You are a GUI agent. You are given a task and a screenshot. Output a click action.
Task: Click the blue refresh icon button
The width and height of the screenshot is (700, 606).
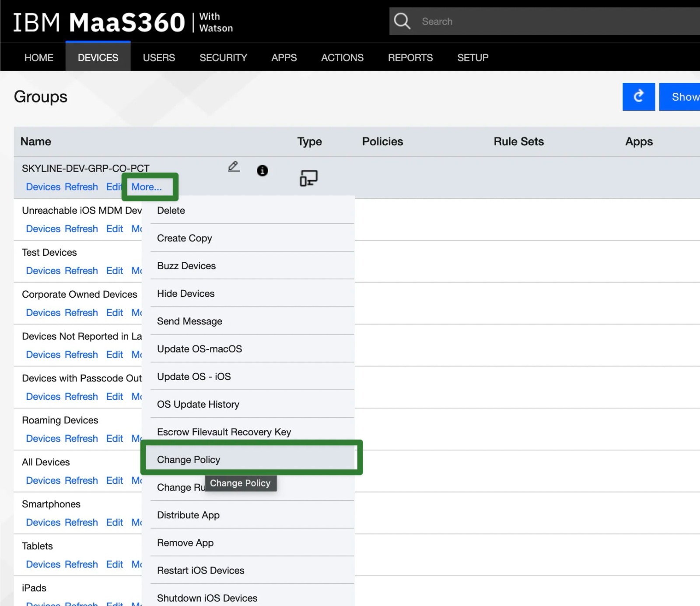tap(639, 97)
